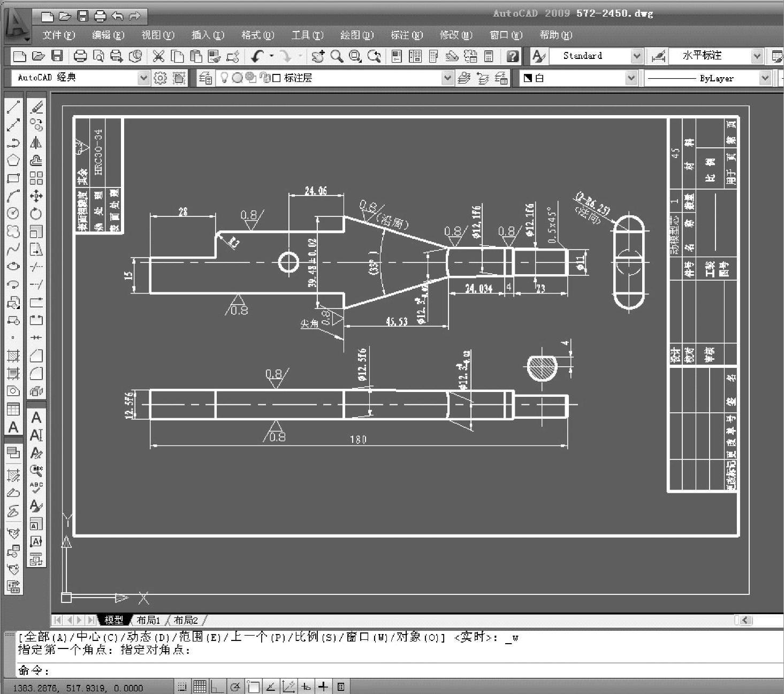Open the 白 color control dropdown
The width and height of the screenshot is (784, 694).
click(x=631, y=78)
